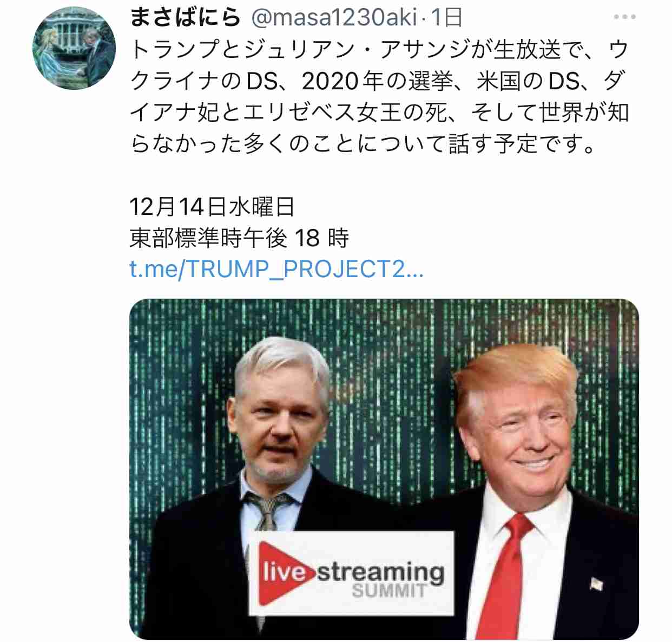Open the three-dot more options menu
Screen dimensions: 672x642
point(624,17)
